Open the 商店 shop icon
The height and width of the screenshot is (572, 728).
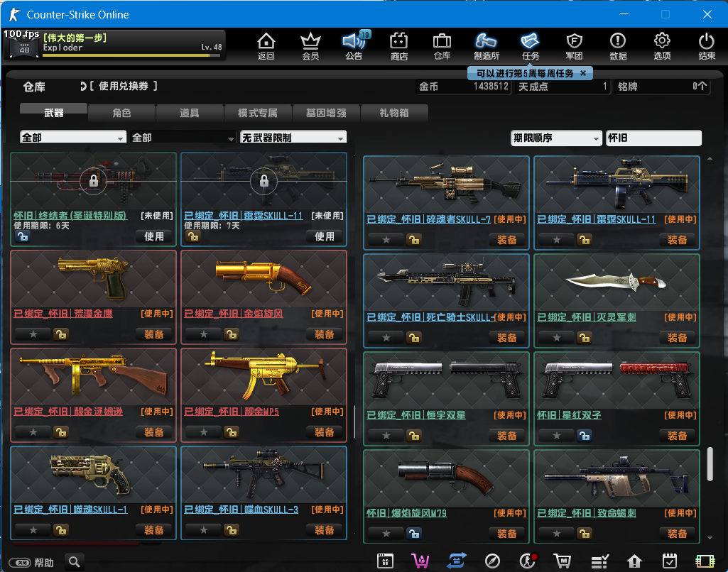[399, 46]
